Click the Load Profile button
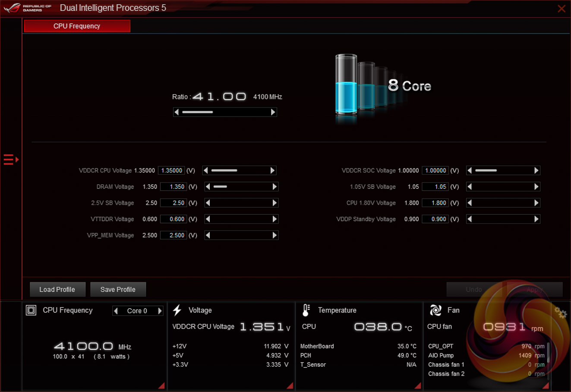571x392 pixels. [x=57, y=289]
